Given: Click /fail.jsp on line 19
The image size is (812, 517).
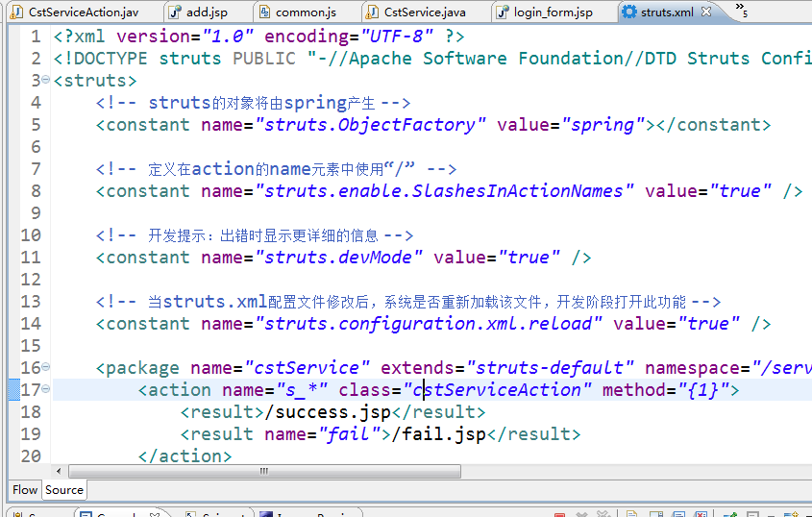Looking at the screenshot, I should click(x=439, y=434).
